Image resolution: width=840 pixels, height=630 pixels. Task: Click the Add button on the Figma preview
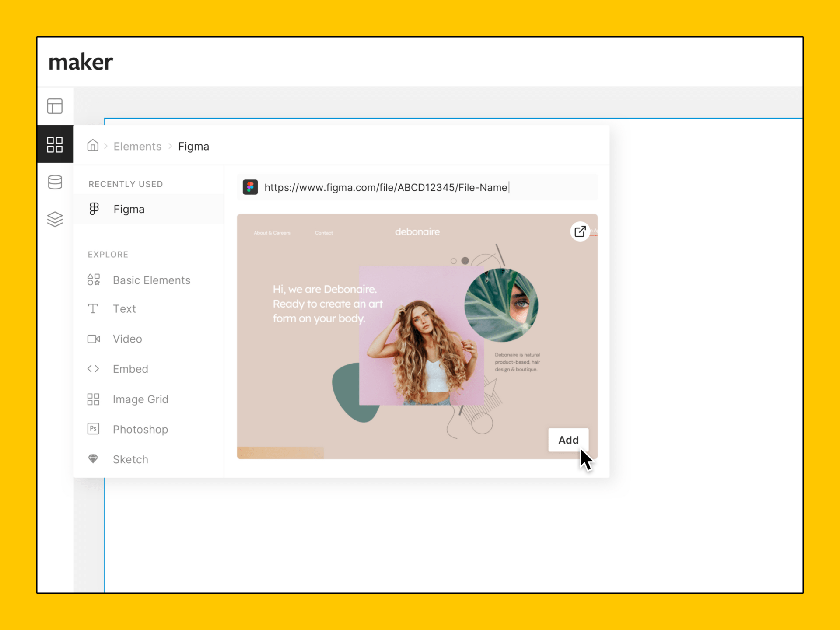click(568, 440)
